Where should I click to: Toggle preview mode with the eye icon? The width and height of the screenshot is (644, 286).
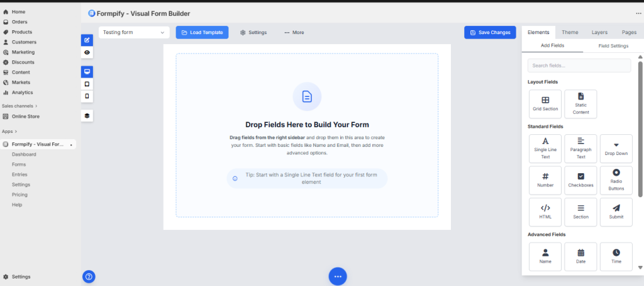pyautogui.click(x=87, y=52)
